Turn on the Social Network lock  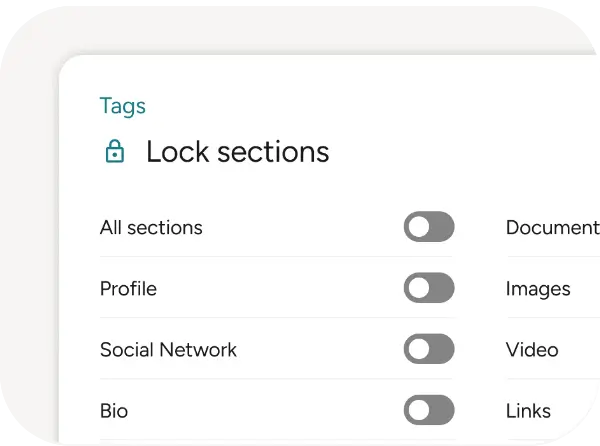point(429,349)
